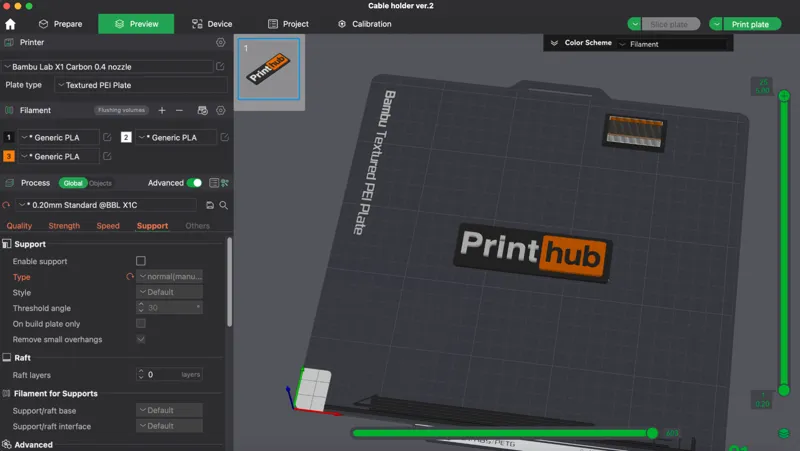Open 0.20mm Standard process preset dropdown
The width and height of the screenshot is (800, 451).
pos(106,205)
